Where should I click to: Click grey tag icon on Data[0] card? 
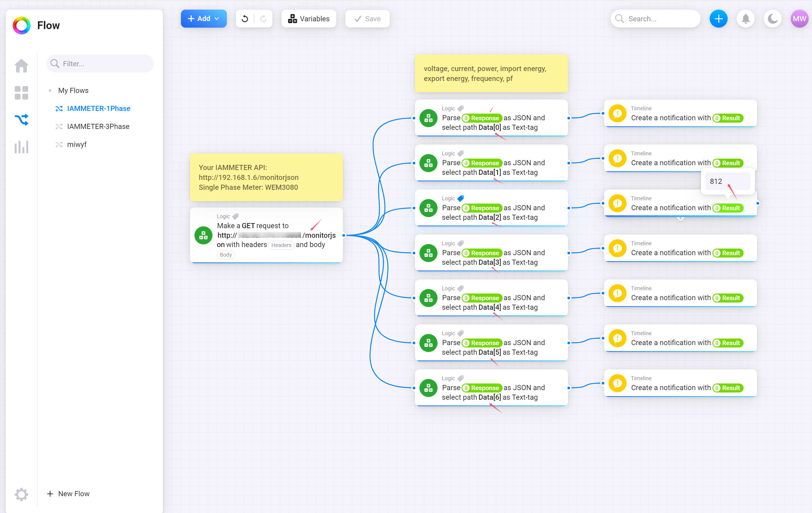click(x=460, y=109)
